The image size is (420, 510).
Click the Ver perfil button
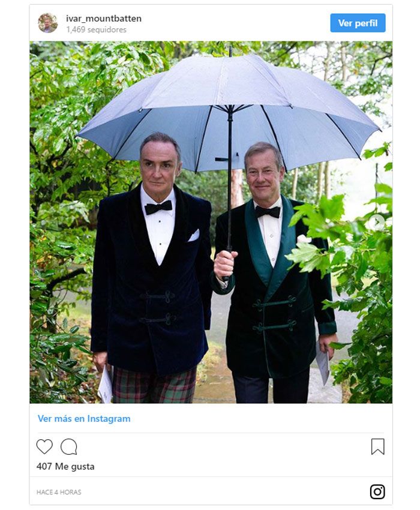358,23
